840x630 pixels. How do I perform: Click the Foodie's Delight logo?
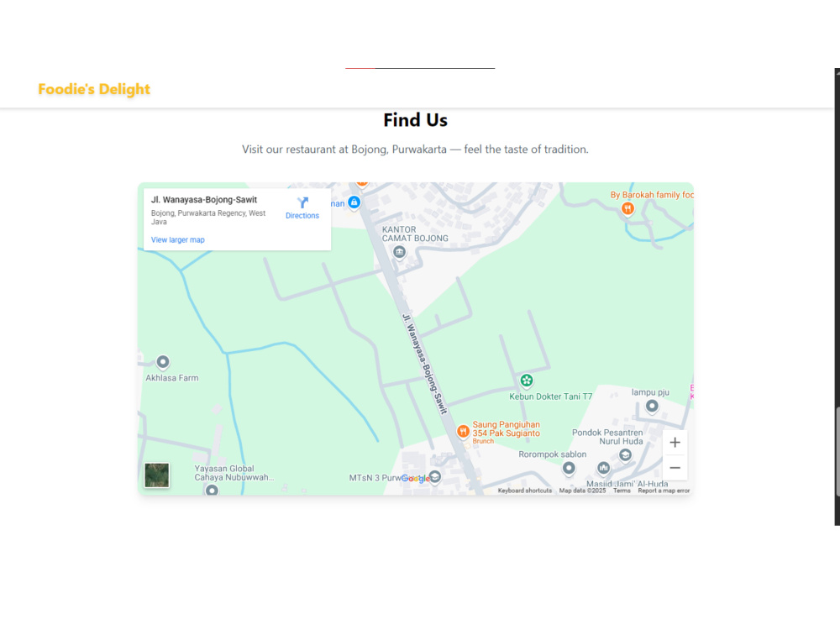pyautogui.click(x=94, y=89)
